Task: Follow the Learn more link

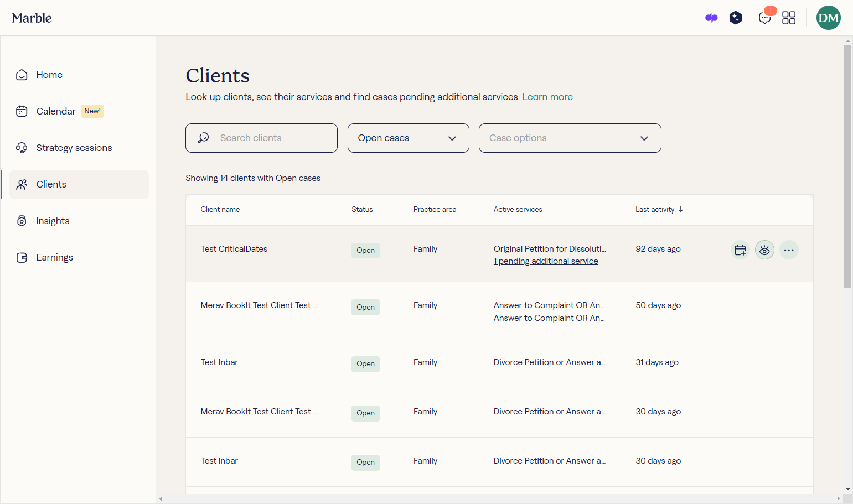Action: click(547, 97)
